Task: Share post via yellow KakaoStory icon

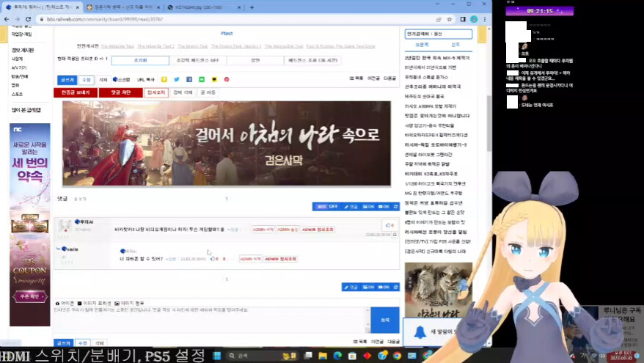Action: 164,79
